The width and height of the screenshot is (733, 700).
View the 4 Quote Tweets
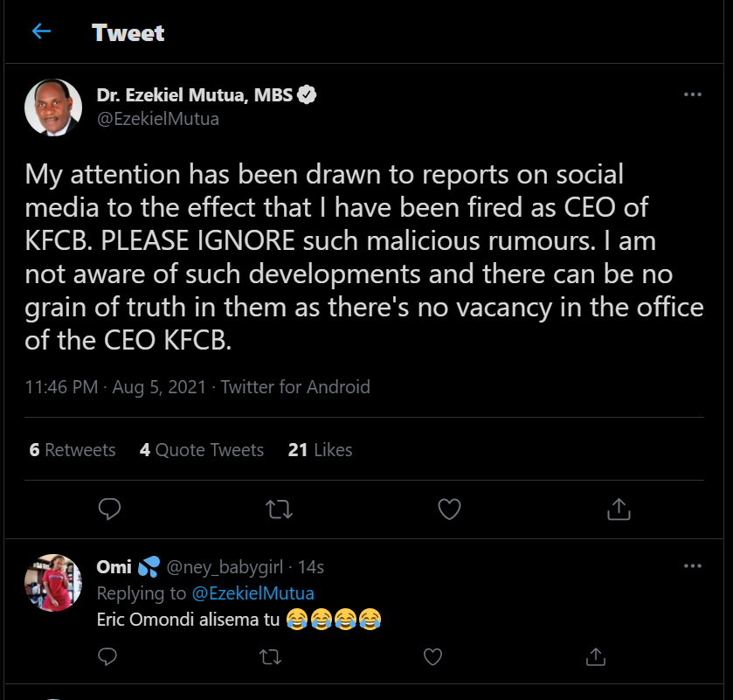point(202,450)
